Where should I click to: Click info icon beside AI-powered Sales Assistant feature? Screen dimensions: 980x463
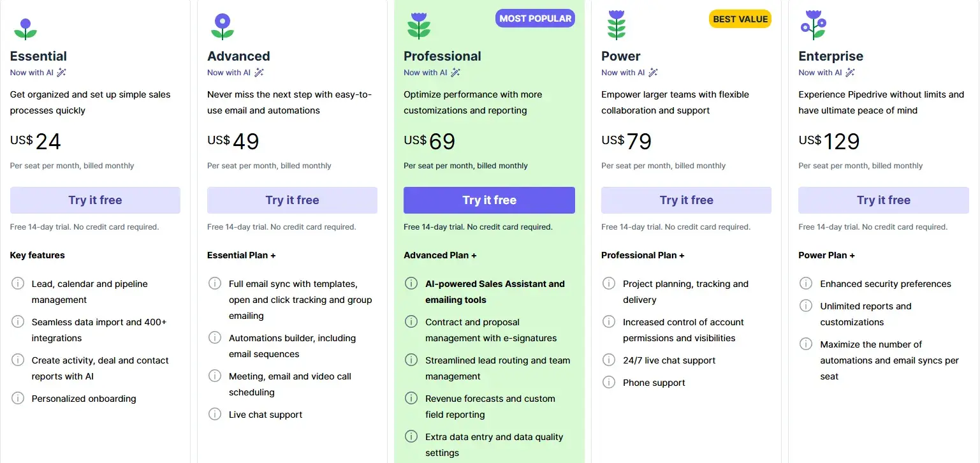pos(411,284)
